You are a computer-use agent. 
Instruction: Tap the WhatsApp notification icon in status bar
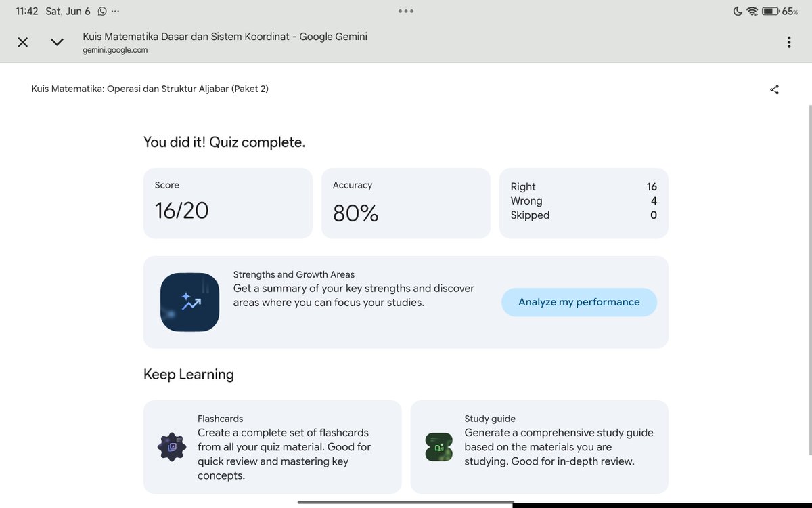[x=102, y=11]
